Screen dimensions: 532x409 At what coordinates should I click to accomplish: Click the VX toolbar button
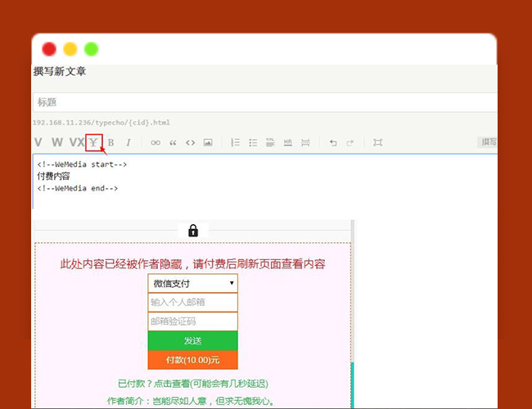click(77, 142)
